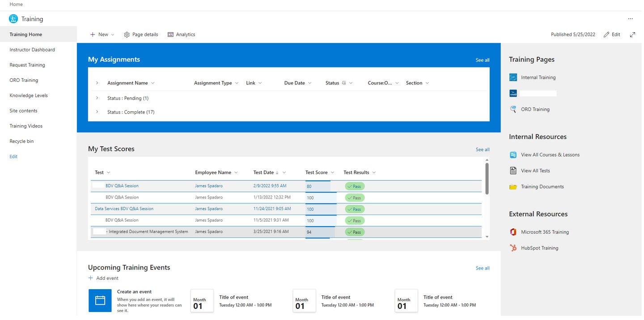Image resolution: width=644 pixels, height=320 pixels.
Task: Open Internal Training page icon
Action: click(x=513, y=77)
